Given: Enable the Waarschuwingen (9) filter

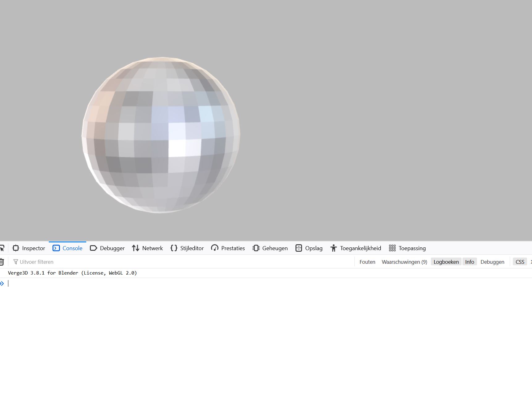Looking at the screenshot, I should pyautogui.click(x=404, y=262).
